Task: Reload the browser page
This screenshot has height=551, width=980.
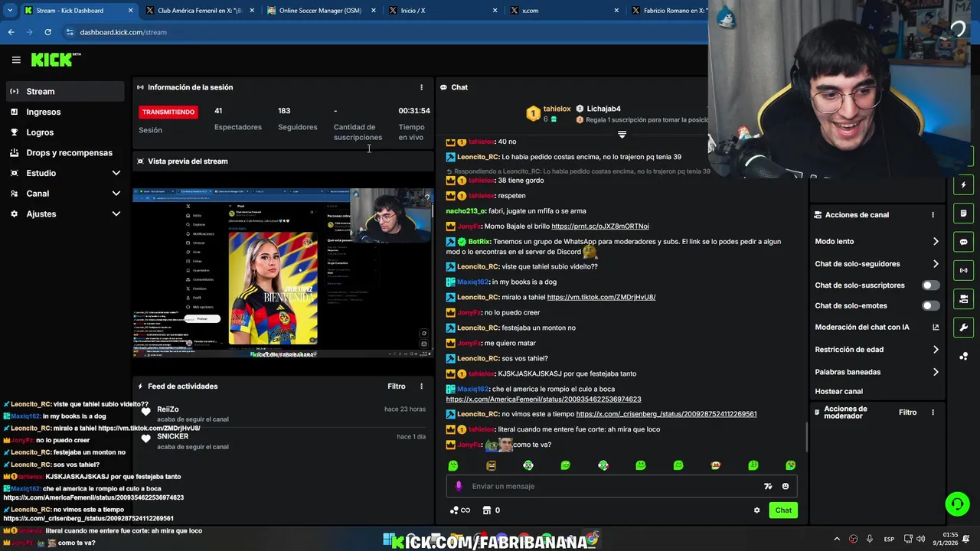Action: [x=47, y=32]
